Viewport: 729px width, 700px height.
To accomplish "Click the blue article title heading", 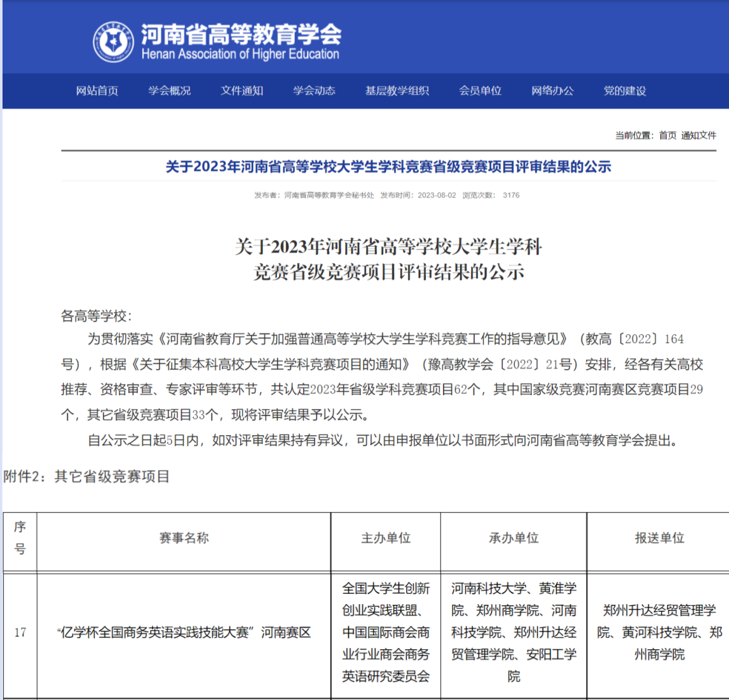I will coord(388,167).
